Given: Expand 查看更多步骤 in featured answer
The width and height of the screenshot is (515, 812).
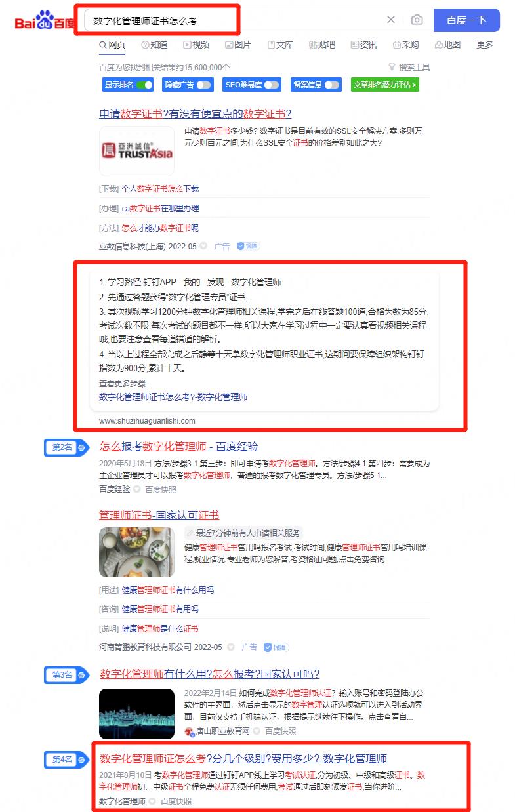Looking at the screenshot, I should [x=125, y=383].
